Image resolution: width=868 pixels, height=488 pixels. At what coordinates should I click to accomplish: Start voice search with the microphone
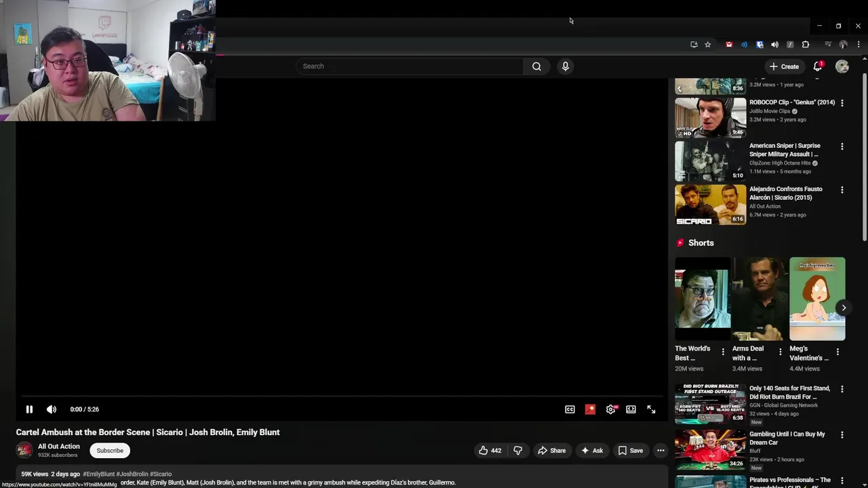pyautogui.click(x=566, y=66)
